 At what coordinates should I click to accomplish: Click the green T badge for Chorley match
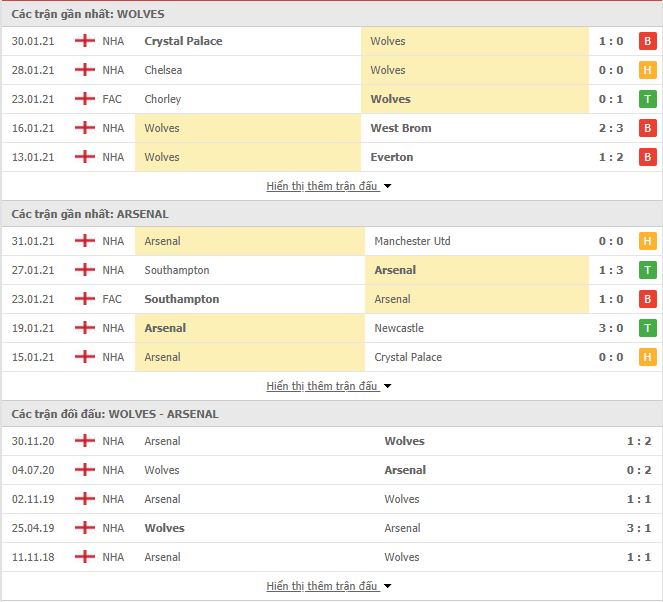point(647,99)
